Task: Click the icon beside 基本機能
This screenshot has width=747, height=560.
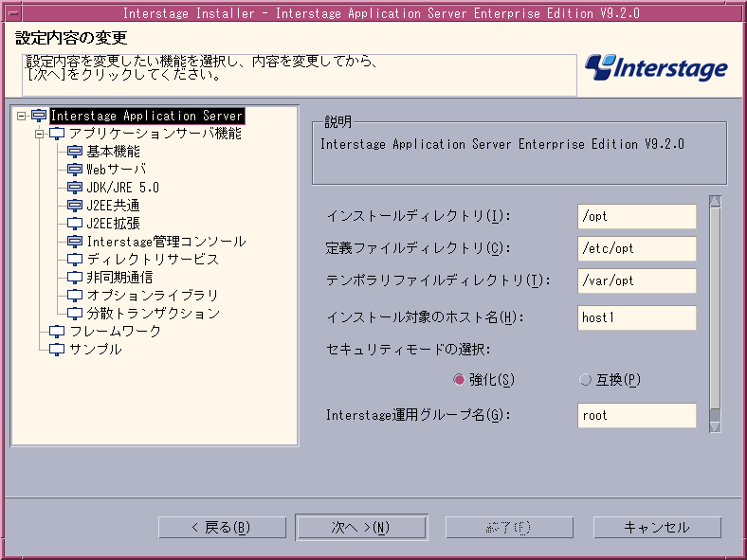Action: tap(75, 152)
